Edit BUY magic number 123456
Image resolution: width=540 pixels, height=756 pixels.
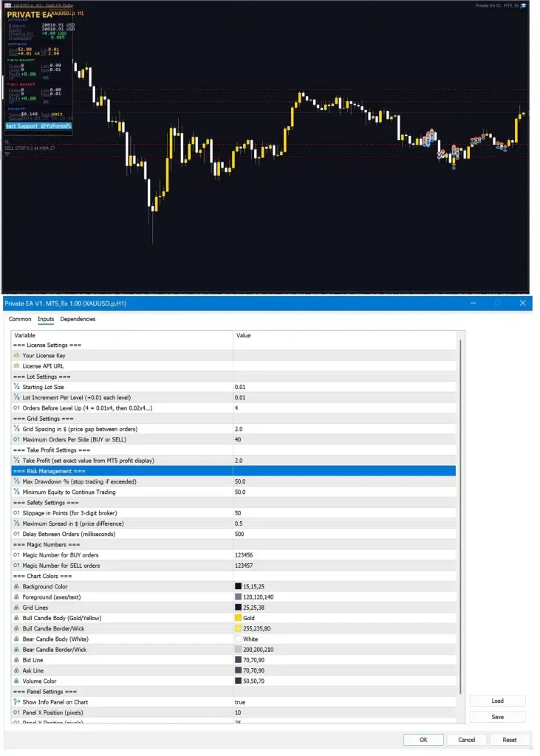click(x=344, y=555)
